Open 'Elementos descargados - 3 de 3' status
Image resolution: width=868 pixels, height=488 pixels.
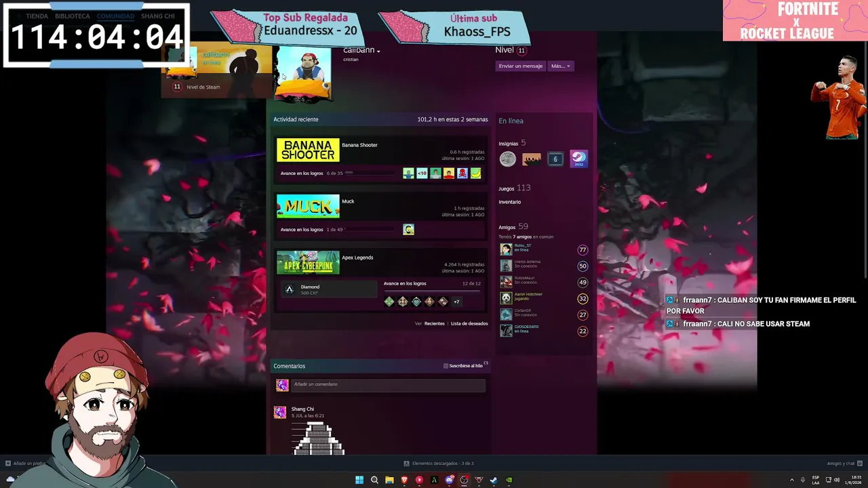click(x=439, y=464)
